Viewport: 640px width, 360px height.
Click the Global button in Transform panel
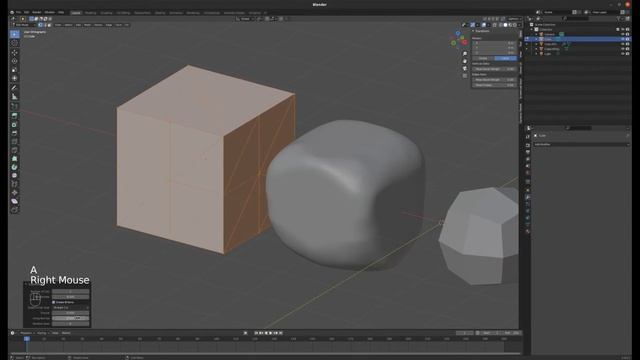pyautogui.click(x=483, y=58)
